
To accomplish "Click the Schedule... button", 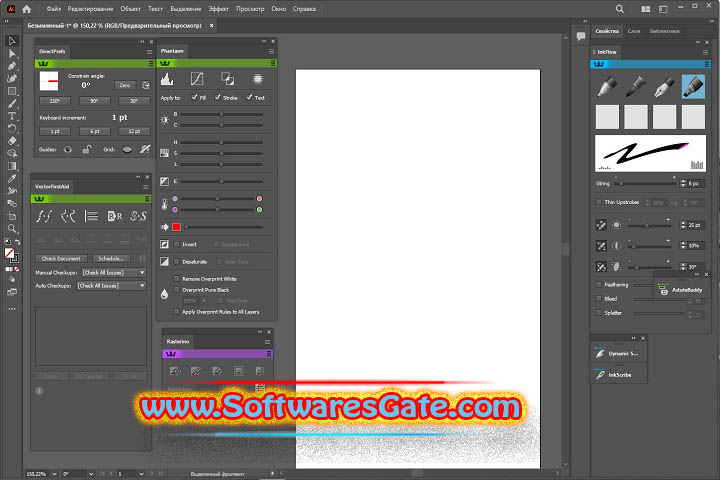I will pos(111,259).
